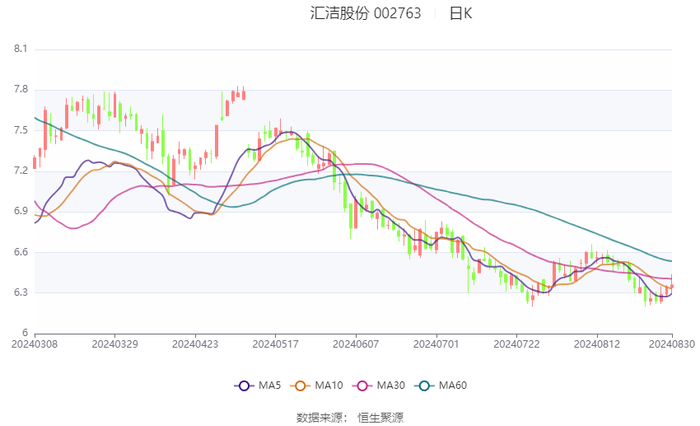The height and width of the screenshot is (426, 700).
Task: Click the 20240722 date tick
Action: (x=516, y=345)
